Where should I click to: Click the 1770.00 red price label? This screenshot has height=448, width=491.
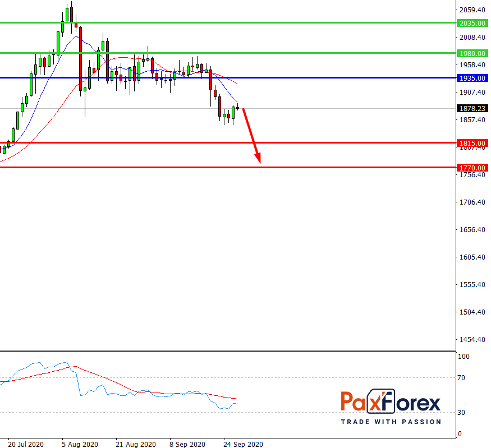pos(472,168)
